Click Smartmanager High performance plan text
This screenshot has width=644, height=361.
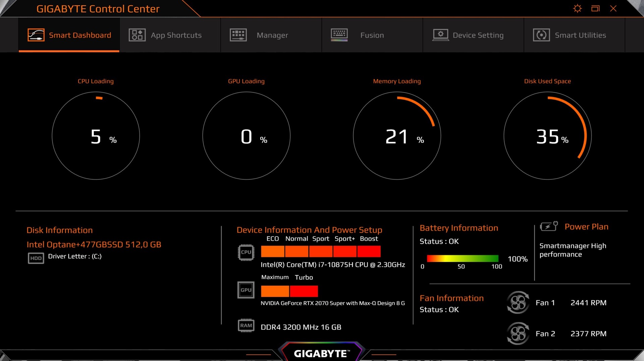click(573, 250)
